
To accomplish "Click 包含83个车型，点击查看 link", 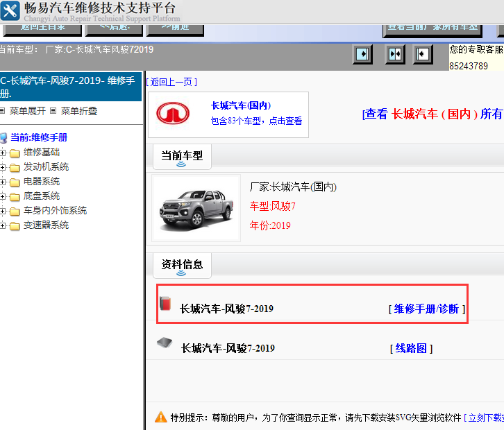I will click(x=256, y=121).
